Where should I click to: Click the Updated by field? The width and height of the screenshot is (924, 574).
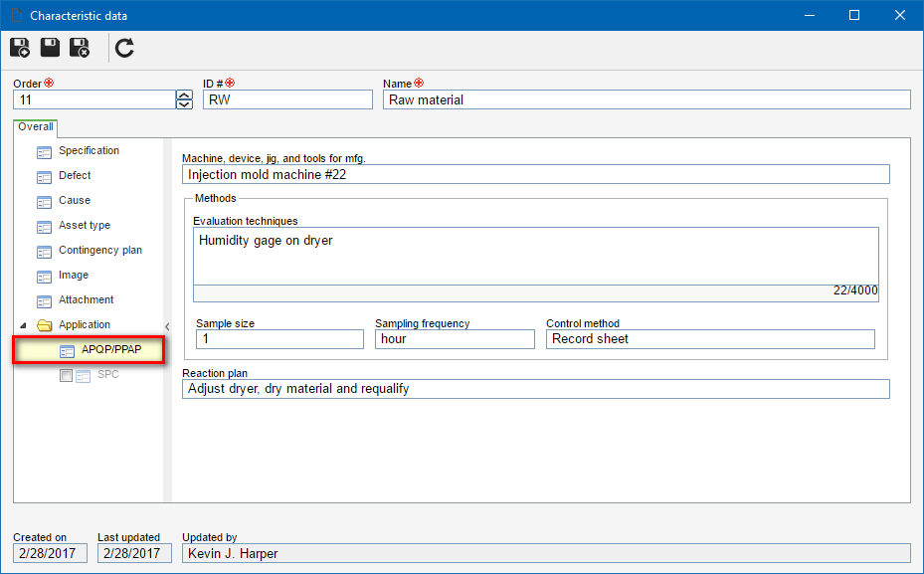click(x=546, y=553)
